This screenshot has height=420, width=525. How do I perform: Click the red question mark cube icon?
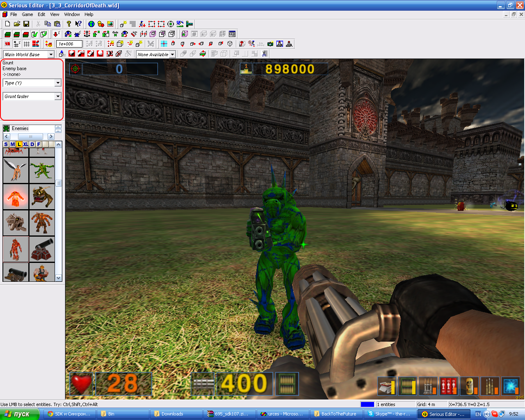242,43
